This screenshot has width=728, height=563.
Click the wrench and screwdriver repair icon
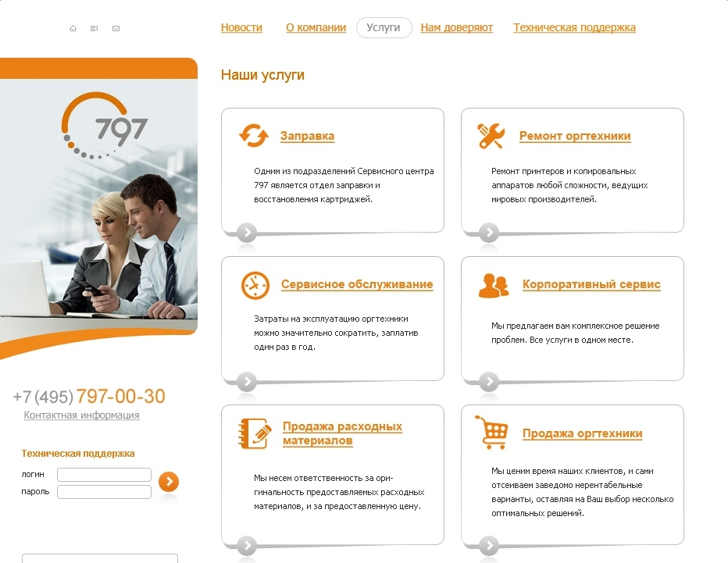pyautogui.click(x=492, y=136)
